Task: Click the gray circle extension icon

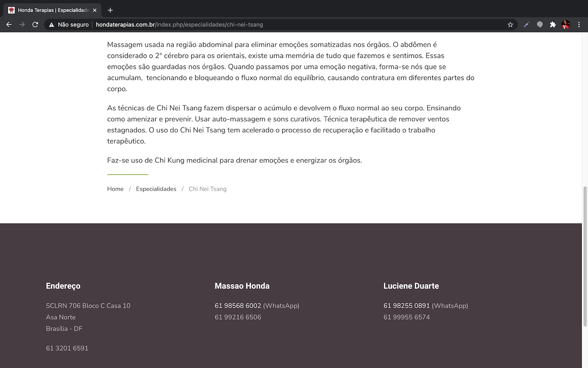Action: pyautogui.click(x=540, y=25)
